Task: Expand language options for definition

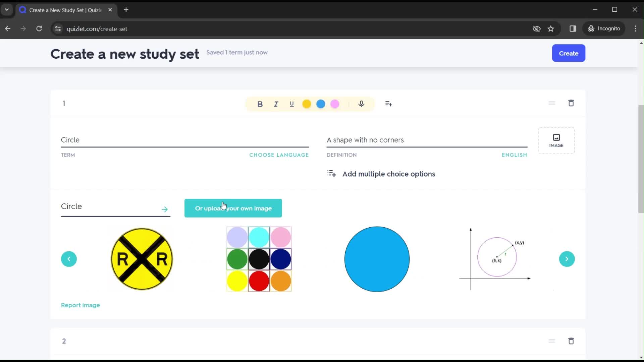Action: (x=515, y=155)
